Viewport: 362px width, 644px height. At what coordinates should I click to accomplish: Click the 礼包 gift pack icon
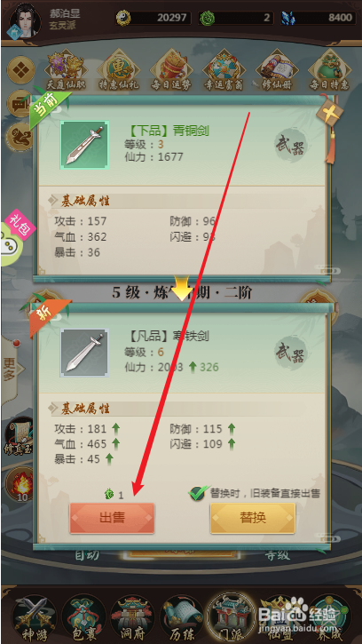coord(17,237)
